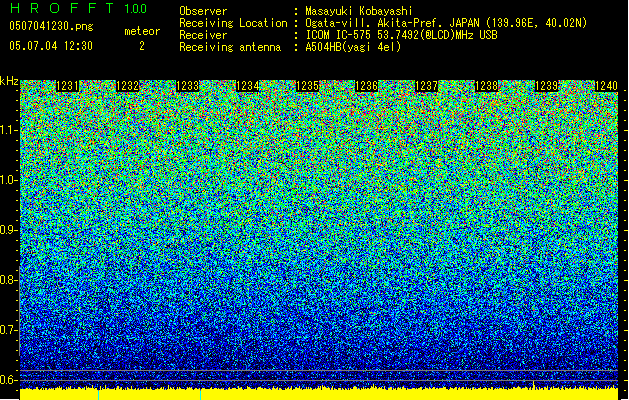The image size is (629, 400).
Task: Click antenna text A504HB(yagi 4el)
Action: coord(353,47)
